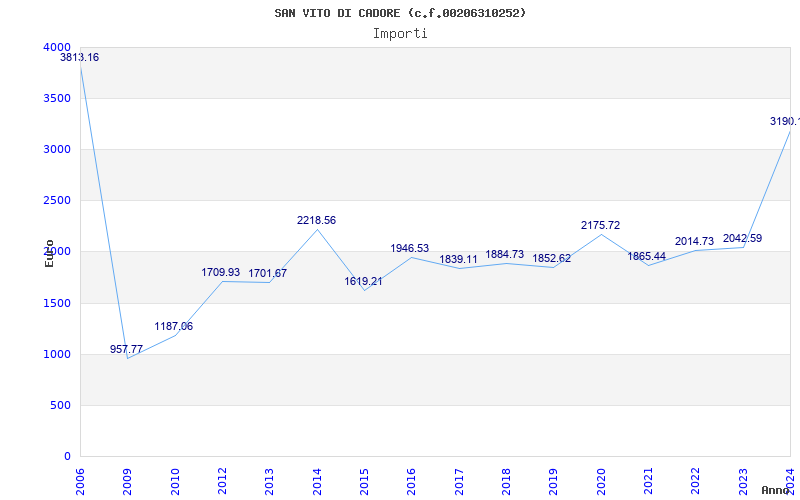This screenshot has width=800, height=500.
Task: Click the 2500 y-axis tick label
Action: [57, 201]
